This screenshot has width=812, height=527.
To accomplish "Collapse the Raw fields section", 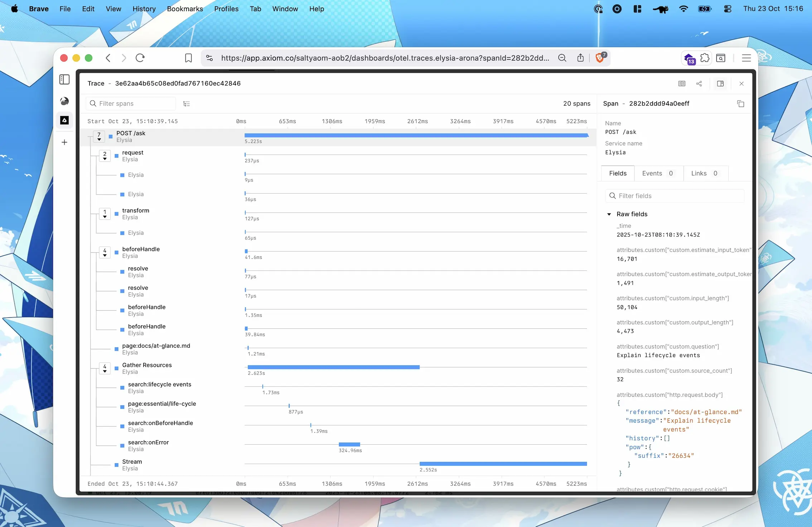I will (609, 214).
